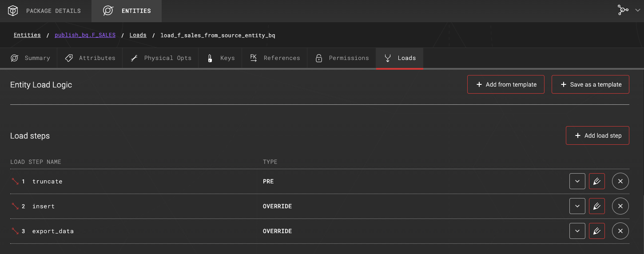This screenshot has height=254, width=644.
Task: Click Add from template button
Action: [505, 84]
